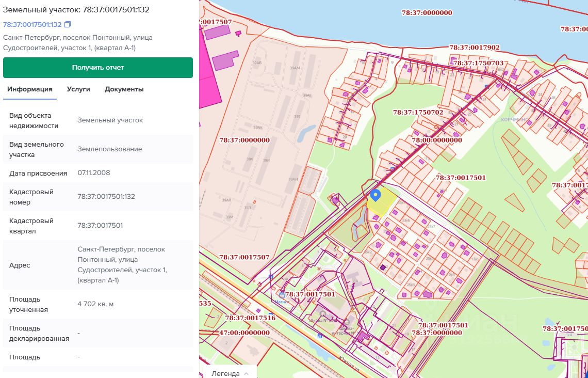
Task: Select the bus stop icon beside Южная ул
Action: [319, 336]
